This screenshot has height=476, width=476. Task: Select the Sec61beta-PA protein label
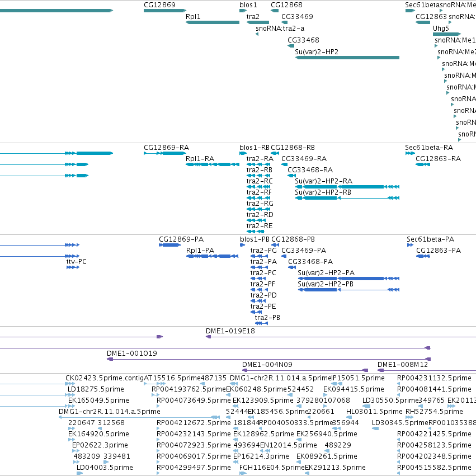click(x=431, y=239)
